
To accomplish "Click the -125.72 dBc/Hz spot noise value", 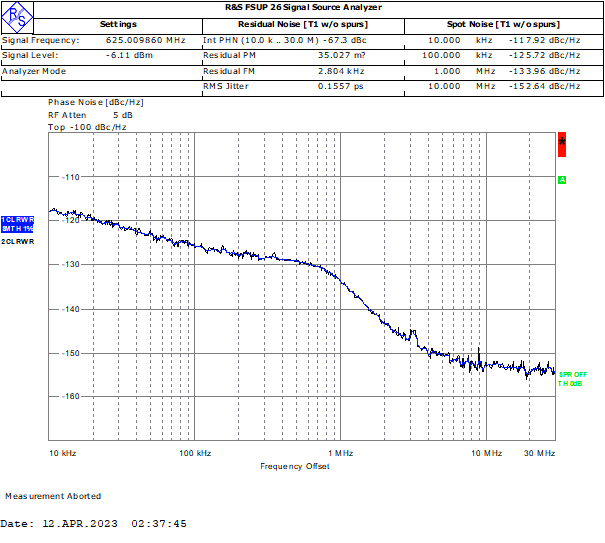I will pyautogui.click(x=544, y=55).
